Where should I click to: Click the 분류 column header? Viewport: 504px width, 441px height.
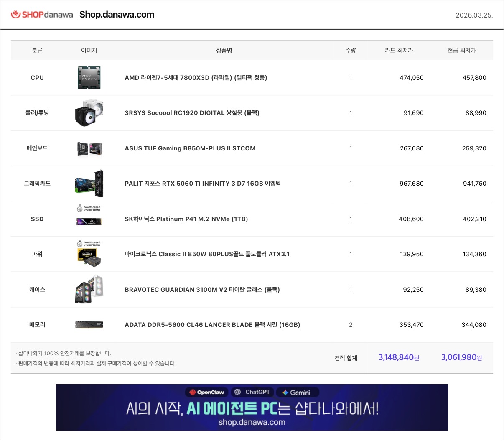[x=37, y=50]
